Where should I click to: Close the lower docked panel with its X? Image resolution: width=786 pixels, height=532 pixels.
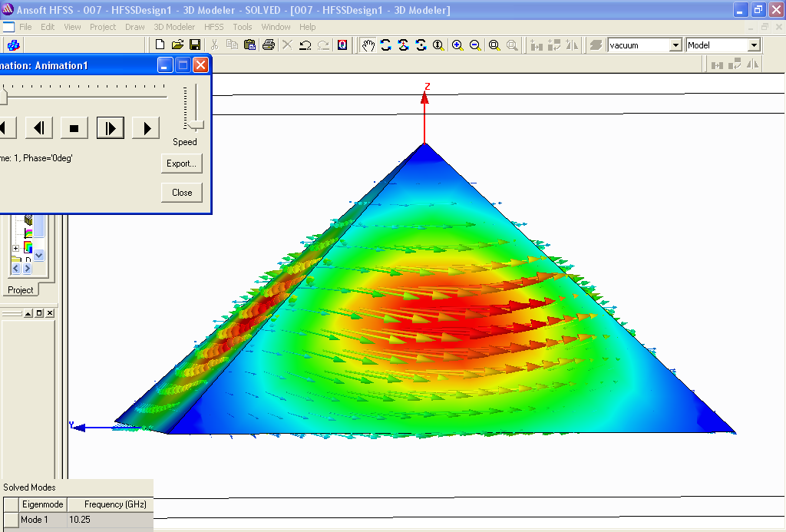(50, 313)
